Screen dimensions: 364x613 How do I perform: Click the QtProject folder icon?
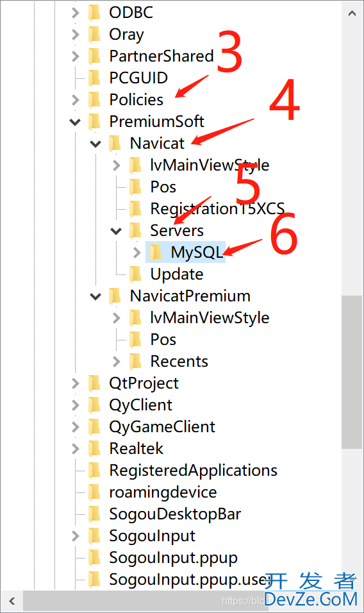click(x=94, y=383)
